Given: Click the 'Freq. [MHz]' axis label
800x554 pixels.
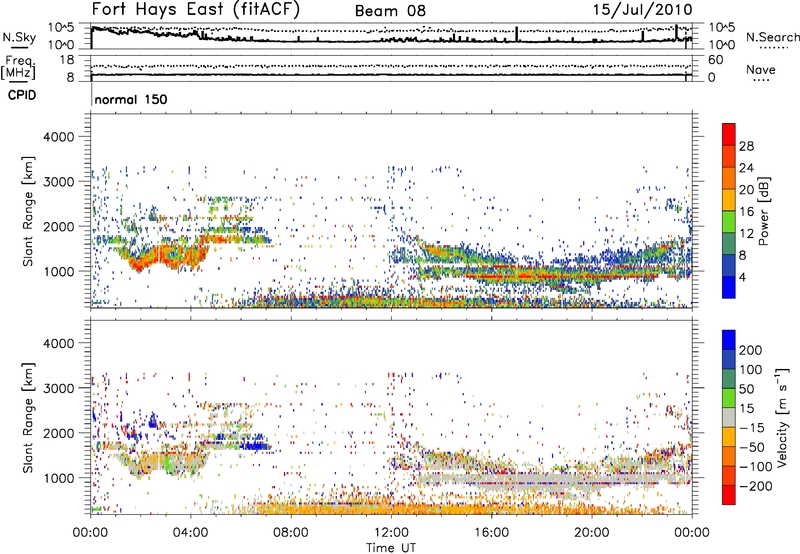Looking at the screenshot, I should [18, 68].
